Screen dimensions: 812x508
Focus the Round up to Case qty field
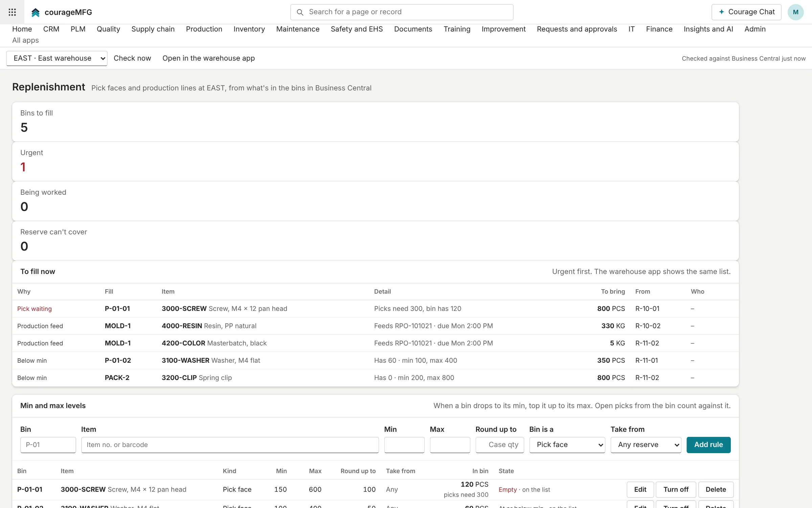click(500, 445)
